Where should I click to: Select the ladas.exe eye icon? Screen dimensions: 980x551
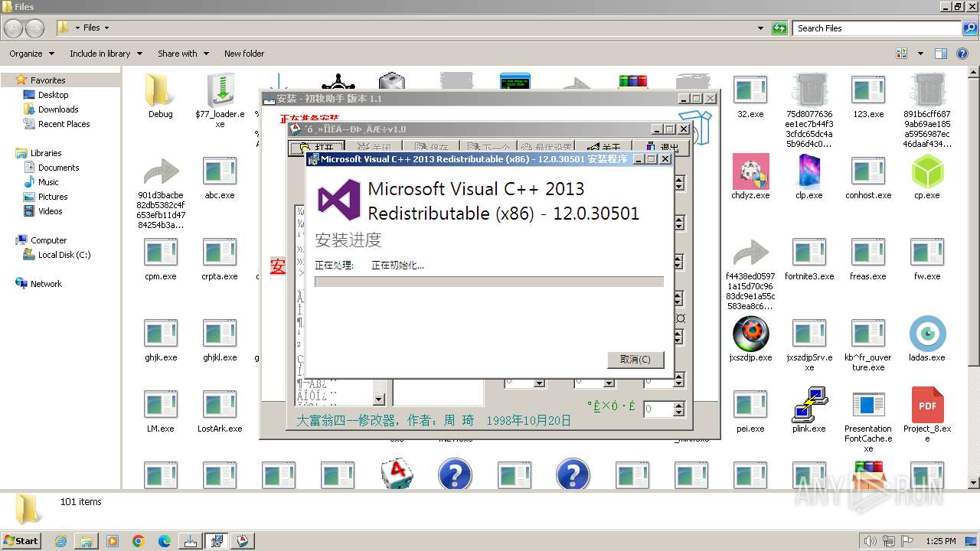pos(927,333)
